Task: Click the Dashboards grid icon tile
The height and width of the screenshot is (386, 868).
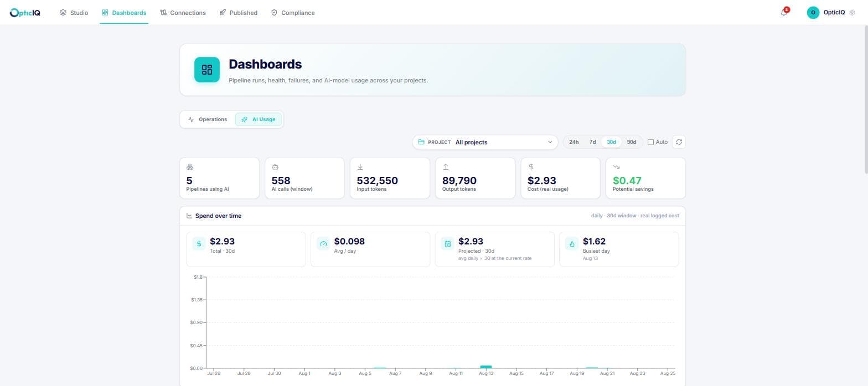Action: click(207, 70)
